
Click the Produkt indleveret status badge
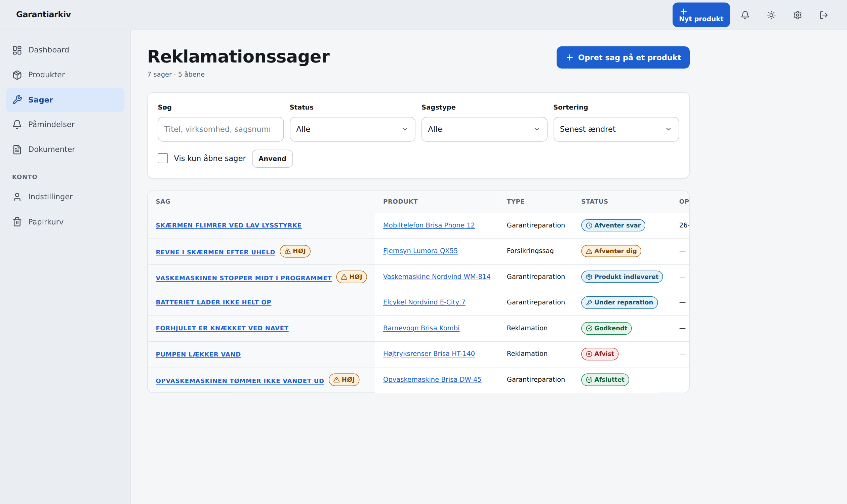[622, 277]
